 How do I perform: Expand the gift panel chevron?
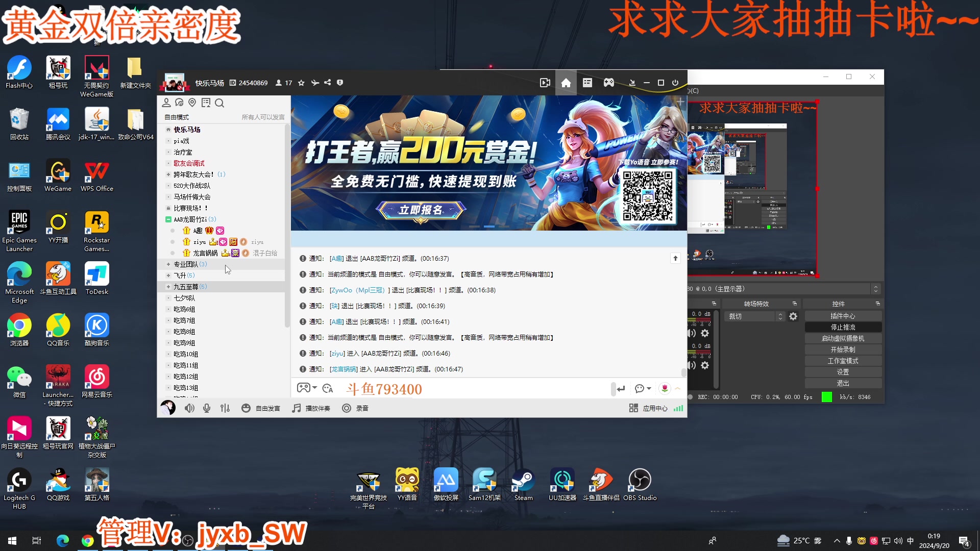pos(678,389)
